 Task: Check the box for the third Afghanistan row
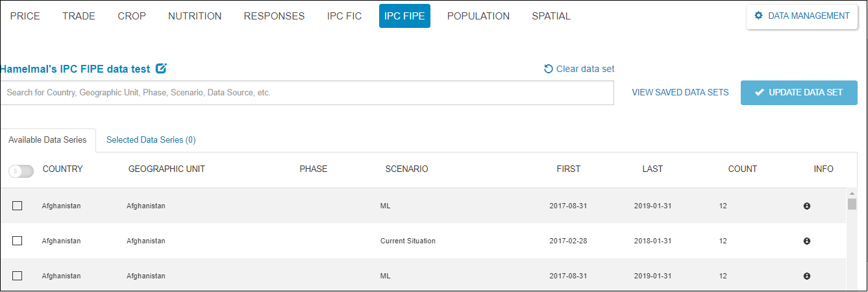click(x=18, y=276)
